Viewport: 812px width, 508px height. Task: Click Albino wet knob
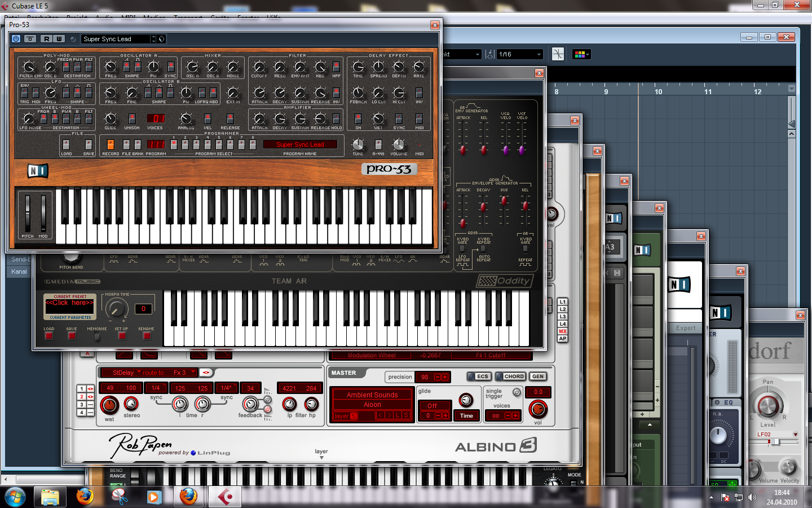pos(109,405)
